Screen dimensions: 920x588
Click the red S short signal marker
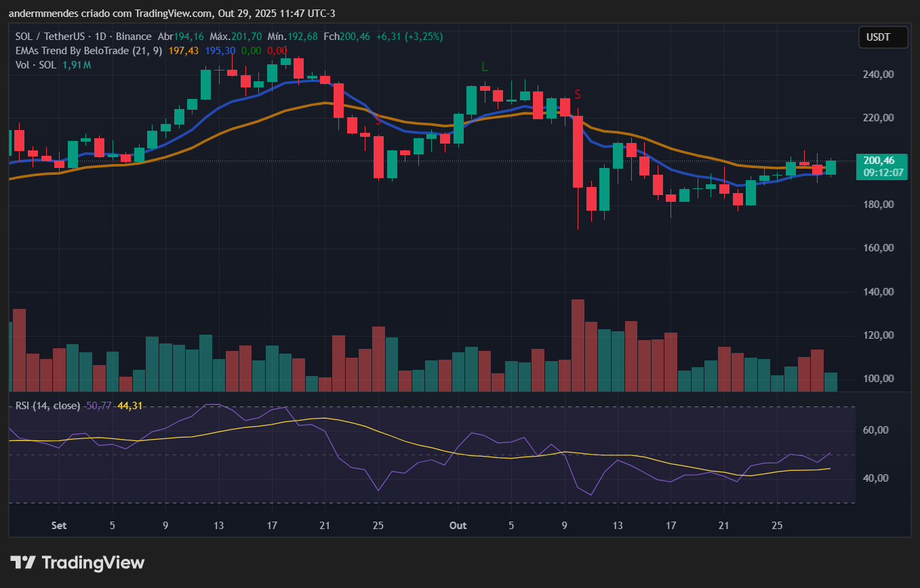(577, 95)
